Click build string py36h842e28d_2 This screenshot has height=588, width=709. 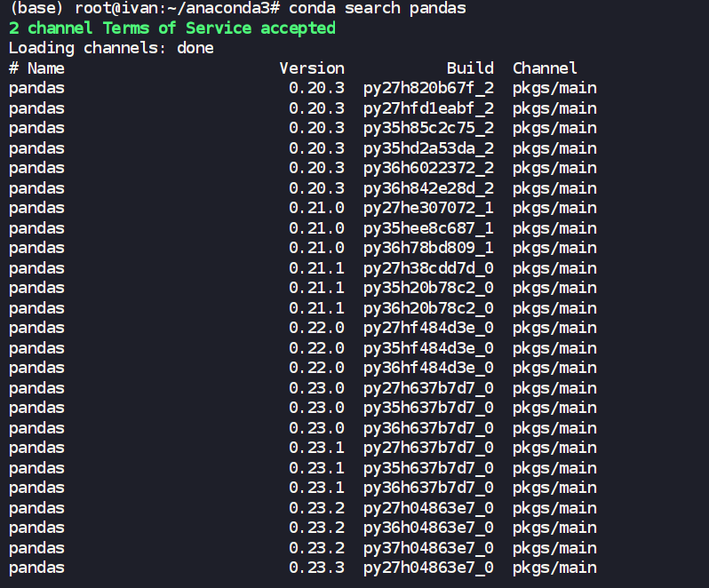428,188
